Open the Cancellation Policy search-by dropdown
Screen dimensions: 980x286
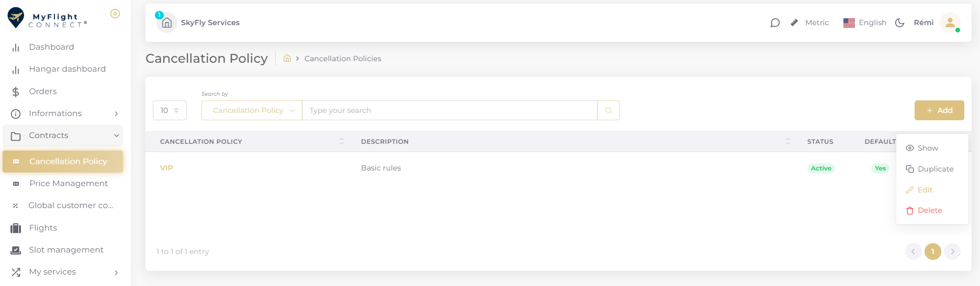pos(252,110)
